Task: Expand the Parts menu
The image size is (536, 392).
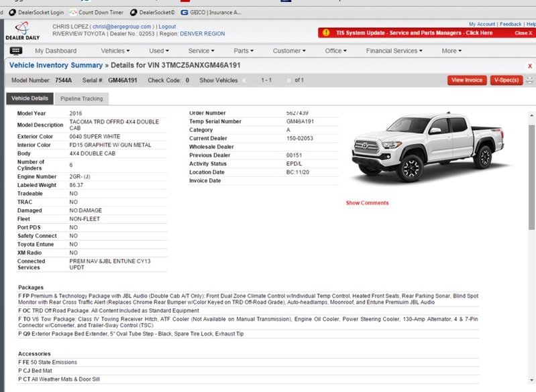Action: (244, 51)
